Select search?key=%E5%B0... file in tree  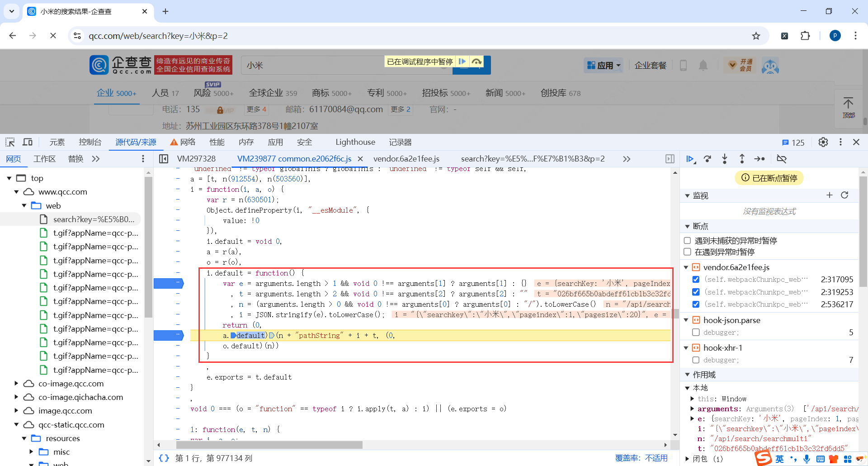click(x=94, y=219)
